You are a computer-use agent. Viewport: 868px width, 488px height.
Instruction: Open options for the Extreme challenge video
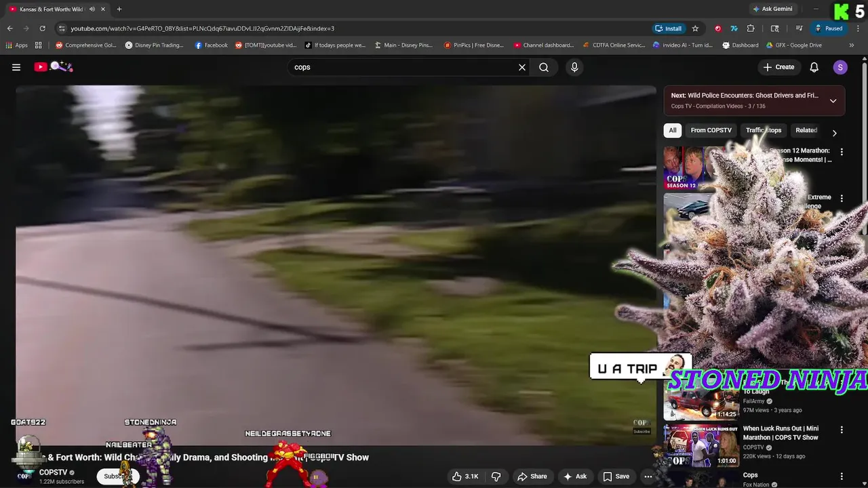pyautogui.click(x=842, y=199)
